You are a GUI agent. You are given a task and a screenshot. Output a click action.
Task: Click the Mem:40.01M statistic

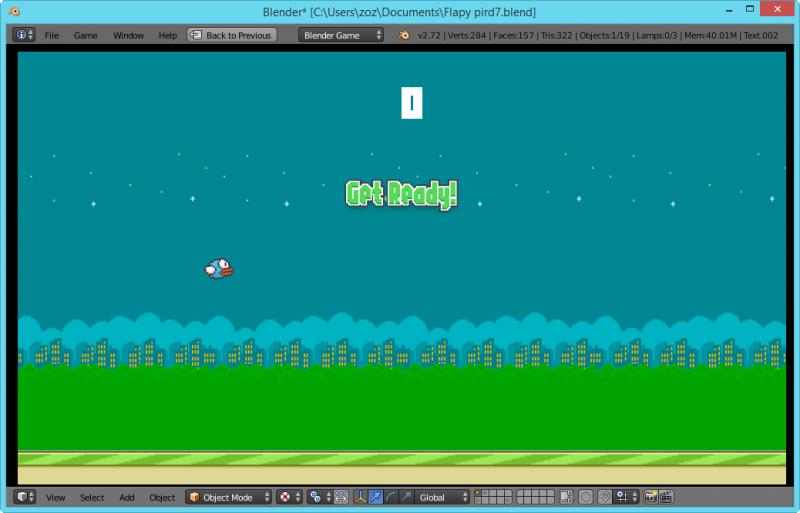[710, 35]
